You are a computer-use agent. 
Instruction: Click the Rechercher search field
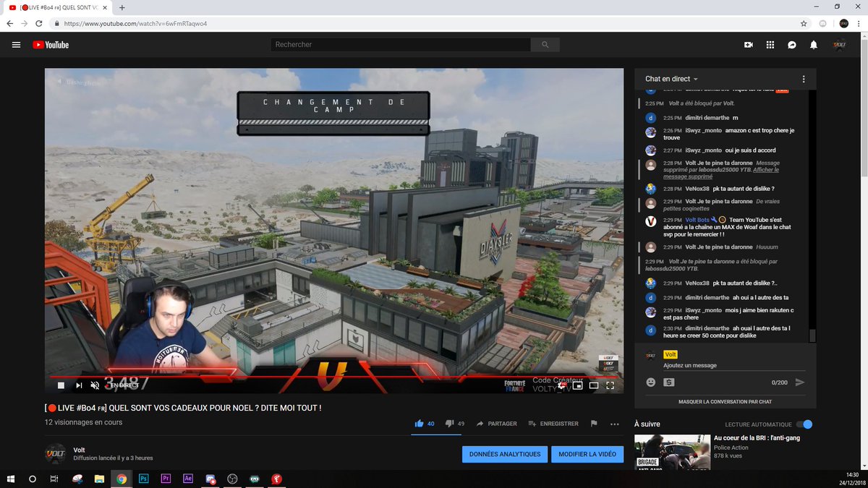tap(400, 45)
